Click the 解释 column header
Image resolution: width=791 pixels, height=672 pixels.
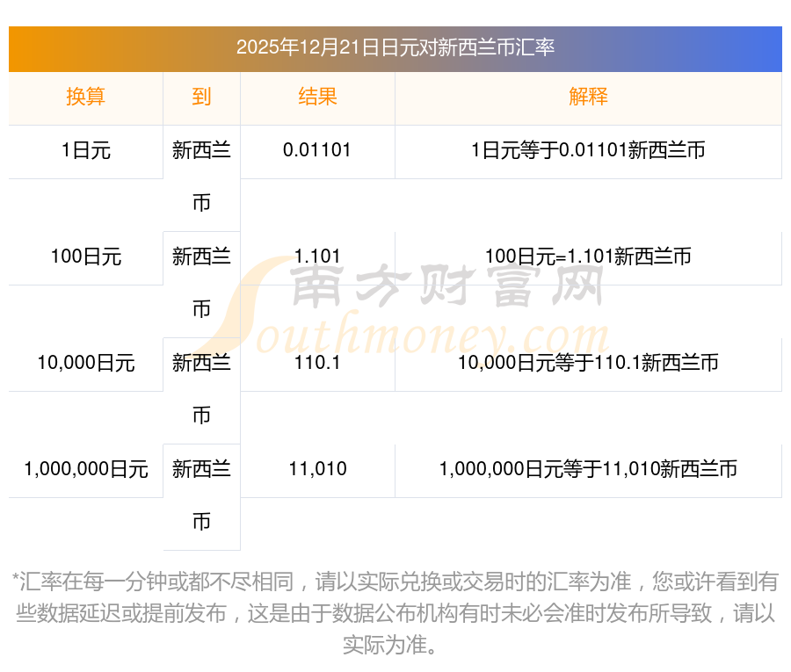(x=588, y=97)
